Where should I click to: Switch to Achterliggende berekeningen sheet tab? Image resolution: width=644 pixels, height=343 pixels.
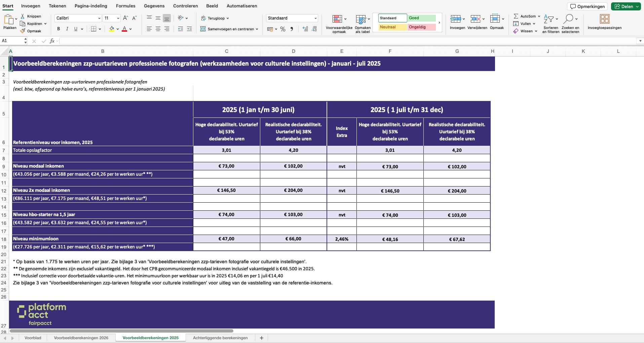[220, 338]
